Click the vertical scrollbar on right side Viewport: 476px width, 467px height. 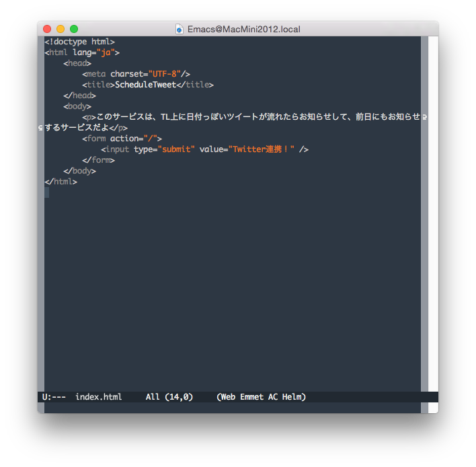[433, 214]
